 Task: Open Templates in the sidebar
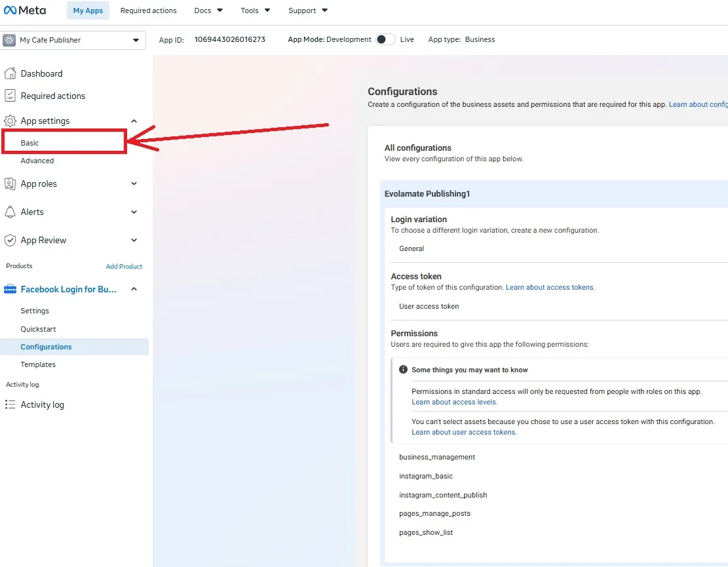38,364
